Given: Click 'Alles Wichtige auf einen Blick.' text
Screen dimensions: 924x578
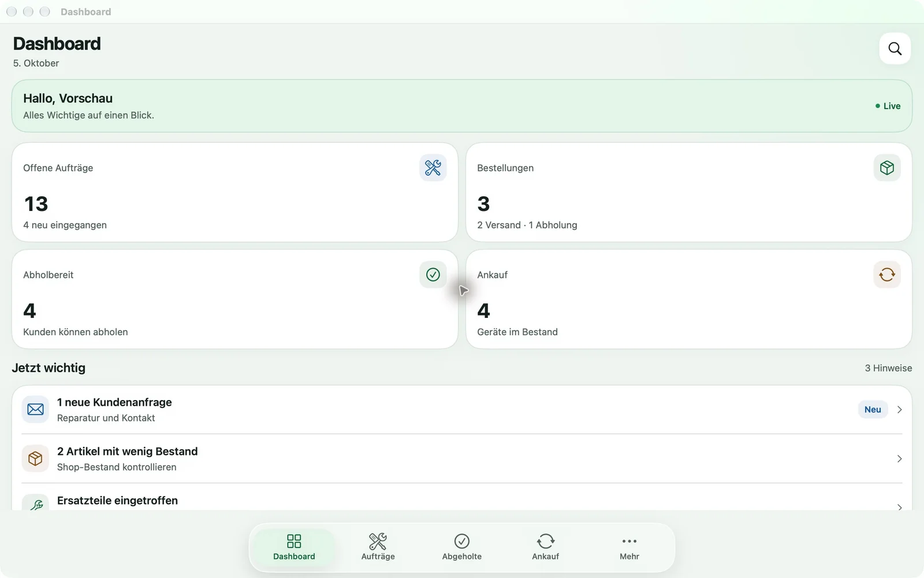Looking at the screenshot, I should [x=88, y=115].
